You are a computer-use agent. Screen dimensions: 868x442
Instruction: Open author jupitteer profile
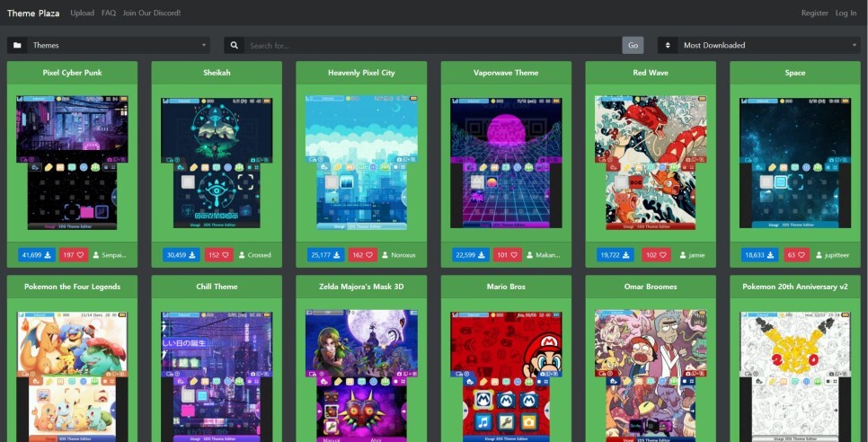pos(832,255)
